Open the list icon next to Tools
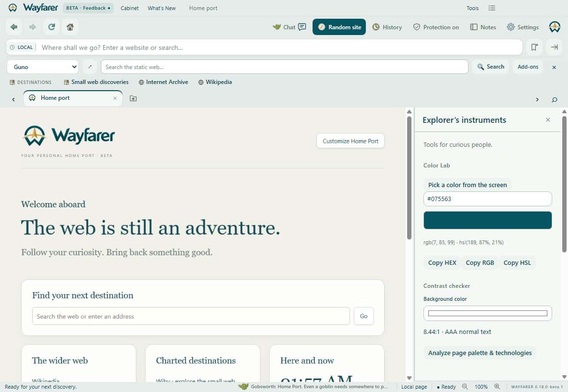568x392 pixels. pos(492,8)
